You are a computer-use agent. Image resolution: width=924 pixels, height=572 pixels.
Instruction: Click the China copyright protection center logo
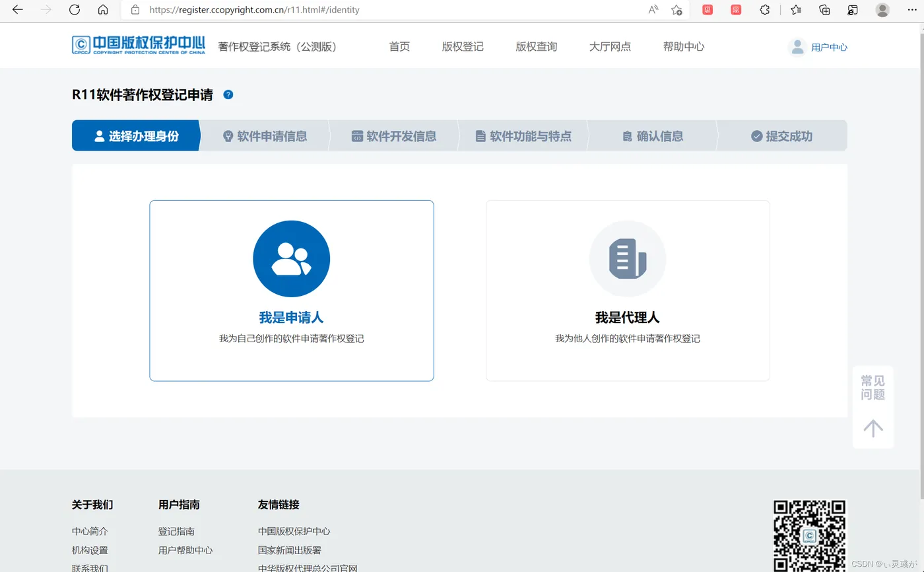pos(139,45)
